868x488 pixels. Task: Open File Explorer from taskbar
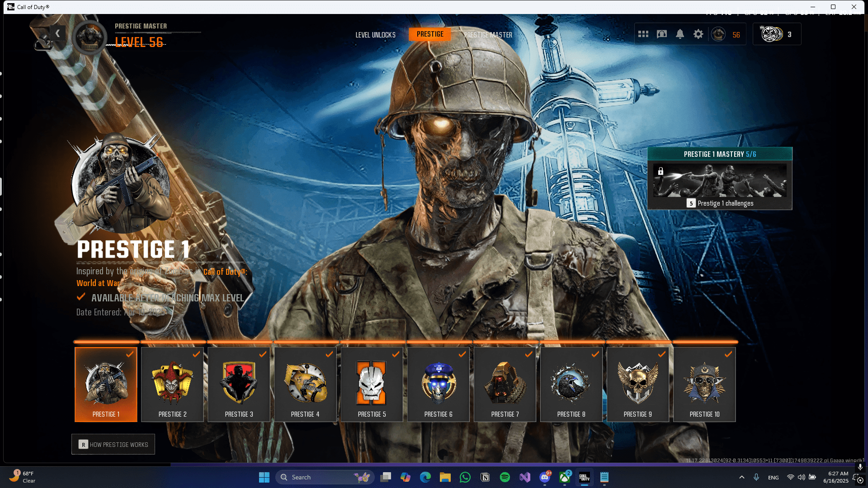point(445,477)
